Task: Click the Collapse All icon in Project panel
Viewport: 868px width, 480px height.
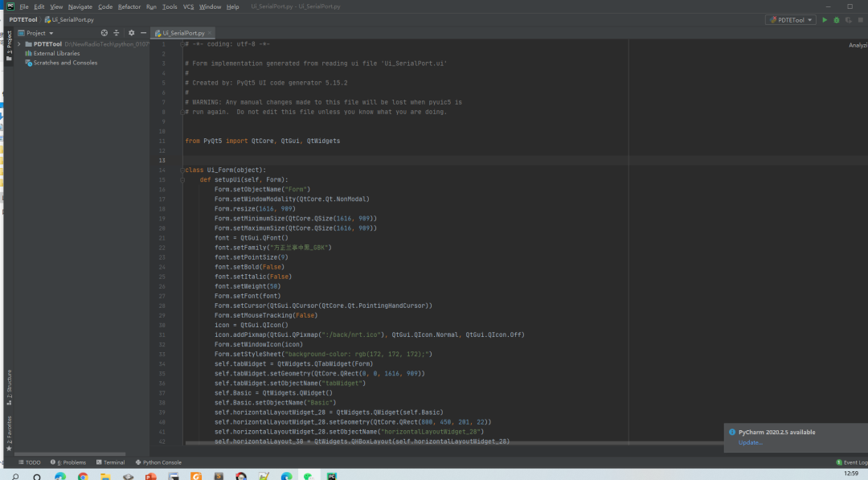Action: pos(117,33)
